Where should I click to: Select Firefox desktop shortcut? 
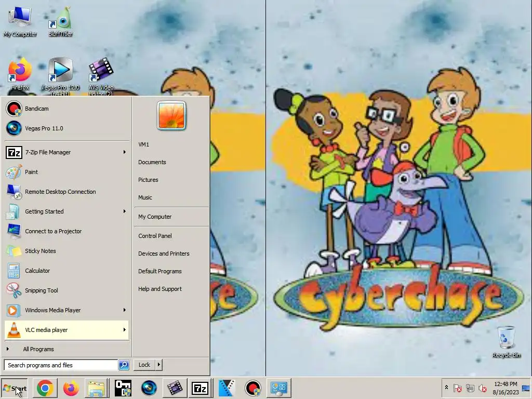click(20, 74)
